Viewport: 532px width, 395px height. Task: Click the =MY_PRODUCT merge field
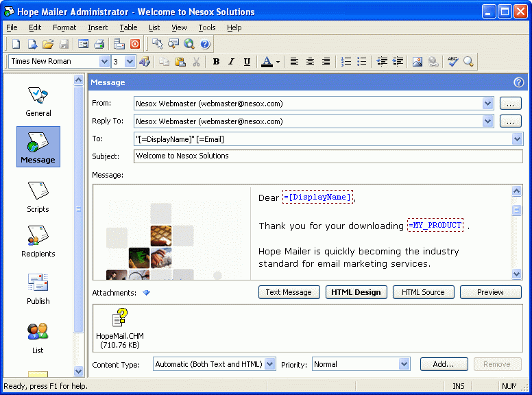coord(435,225)
